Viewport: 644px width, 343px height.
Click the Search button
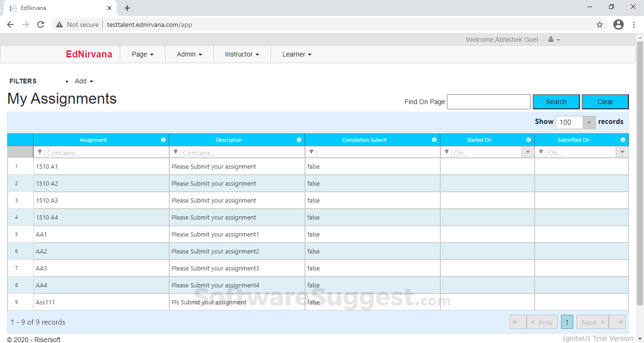click(556, 102)
